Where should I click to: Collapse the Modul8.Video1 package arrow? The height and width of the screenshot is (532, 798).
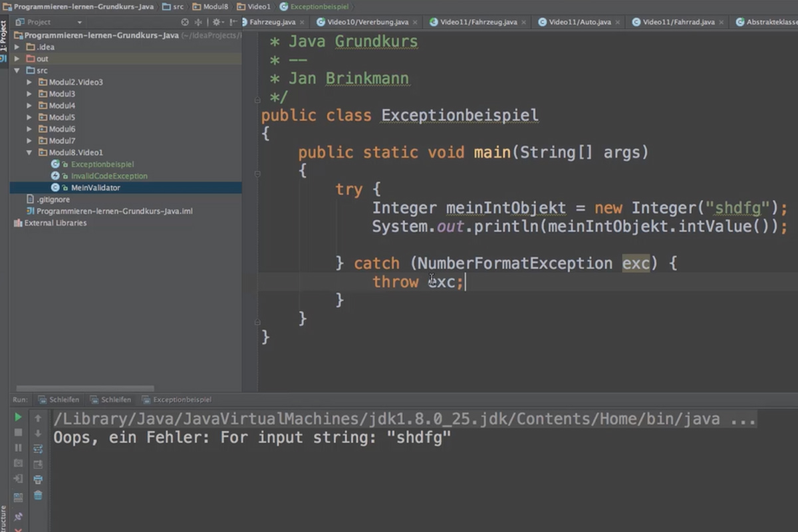[29, 152]
